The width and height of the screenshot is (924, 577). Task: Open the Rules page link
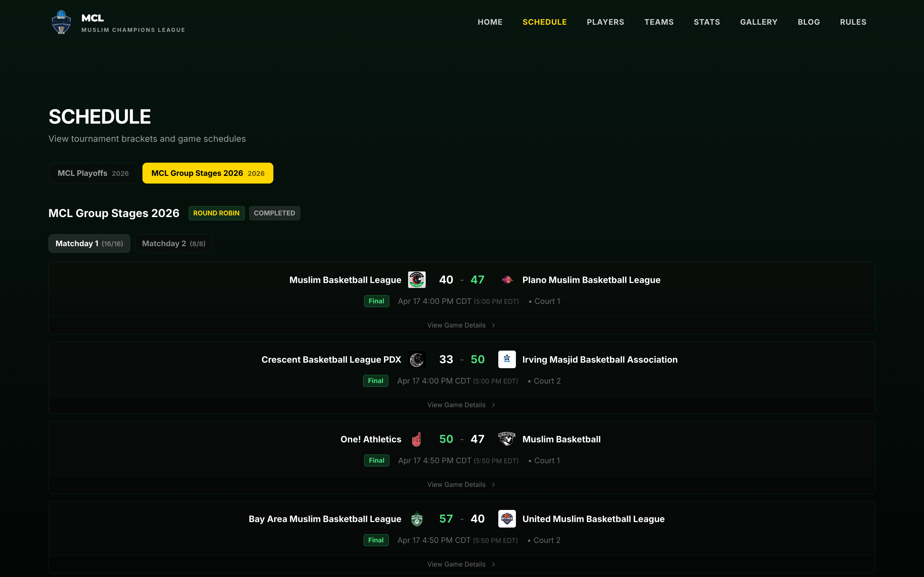853,22
